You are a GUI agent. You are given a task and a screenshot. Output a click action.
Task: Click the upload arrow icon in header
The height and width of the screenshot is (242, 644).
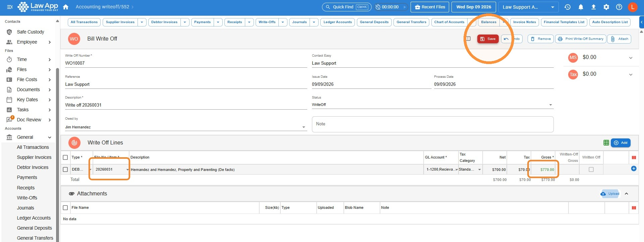coord(593,7)
